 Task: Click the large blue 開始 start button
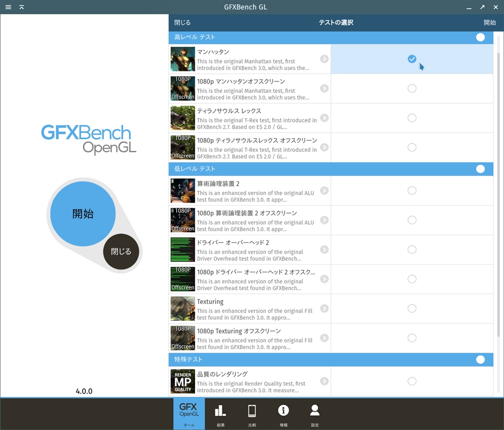[x=83, y=214]
